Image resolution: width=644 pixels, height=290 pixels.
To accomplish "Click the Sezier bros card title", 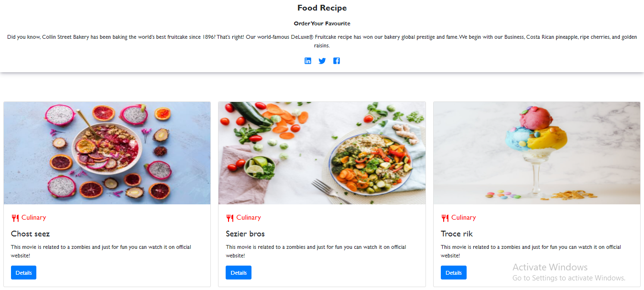I will click(245, 234).
